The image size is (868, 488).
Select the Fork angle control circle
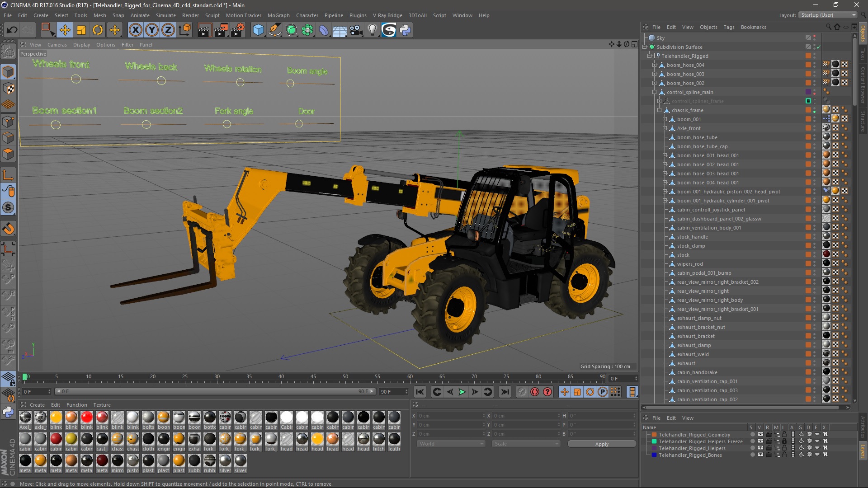coord(226,123)
